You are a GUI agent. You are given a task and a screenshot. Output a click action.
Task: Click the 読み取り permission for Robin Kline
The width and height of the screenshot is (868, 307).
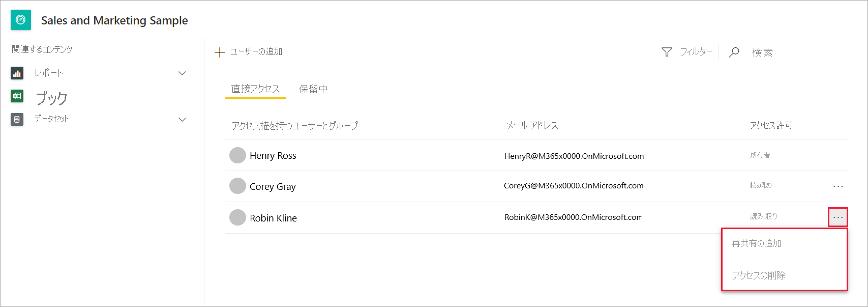click(x=763, y=216)
